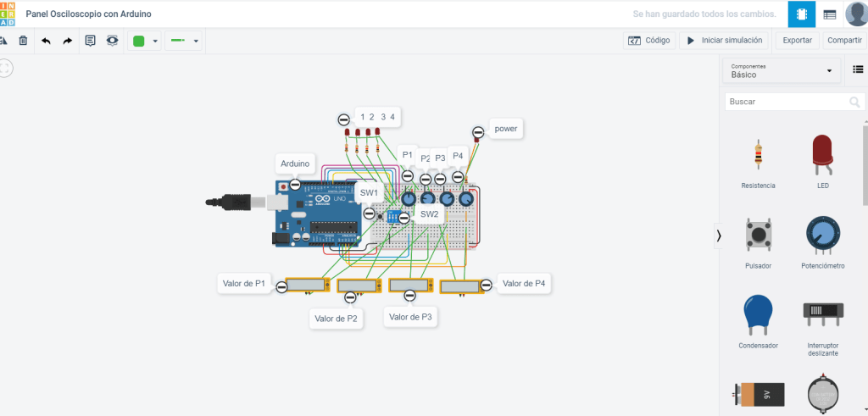Switch to circuit view tab
This screenshot has width=868, height=416.
(800, 14)
